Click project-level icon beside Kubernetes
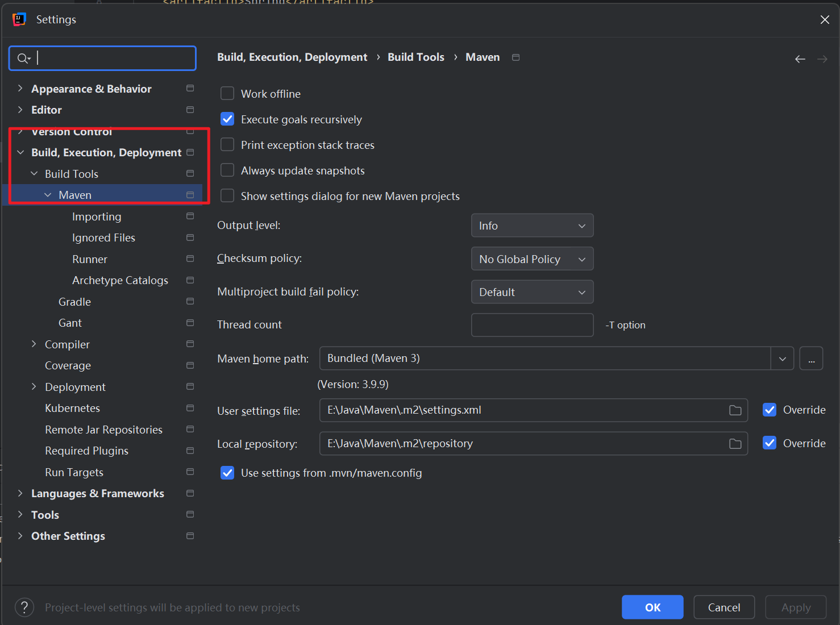This screenshot has height=625, width=840. point(190,408)
